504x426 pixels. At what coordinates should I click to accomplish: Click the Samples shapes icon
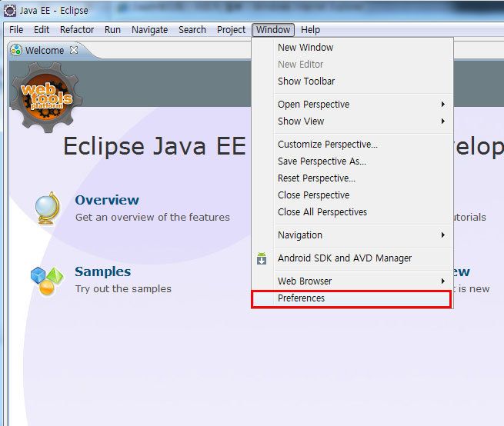pyautogui.click(x=47, y=281)
